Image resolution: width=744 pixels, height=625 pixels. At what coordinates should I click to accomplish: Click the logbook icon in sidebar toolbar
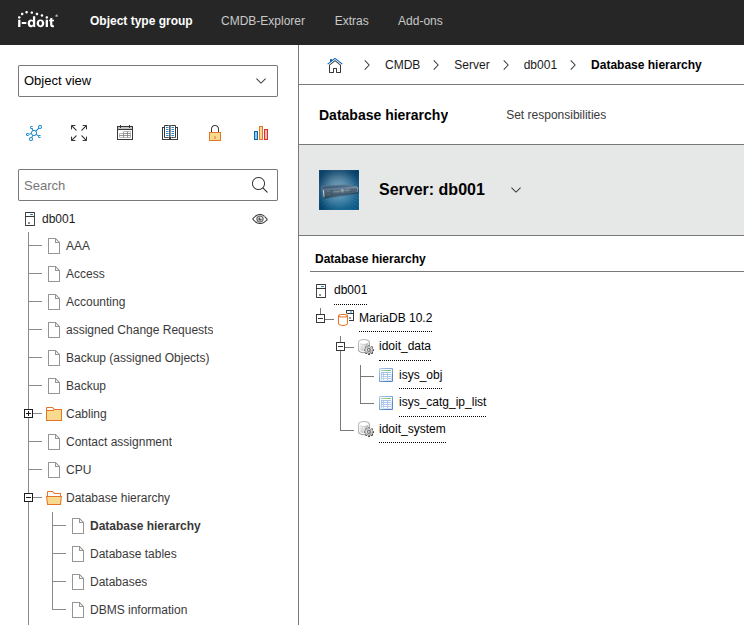(x=170, y=133)
